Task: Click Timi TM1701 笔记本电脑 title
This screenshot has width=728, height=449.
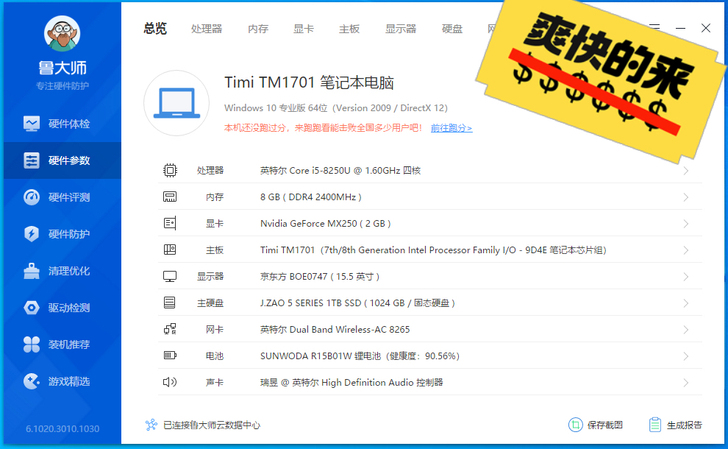Action: [309, 83]
